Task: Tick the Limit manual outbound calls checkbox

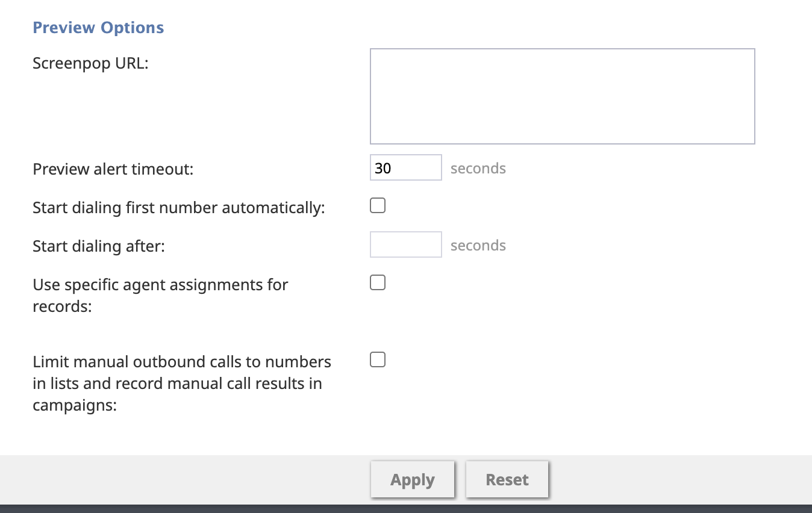Action: tap(378, 360)
